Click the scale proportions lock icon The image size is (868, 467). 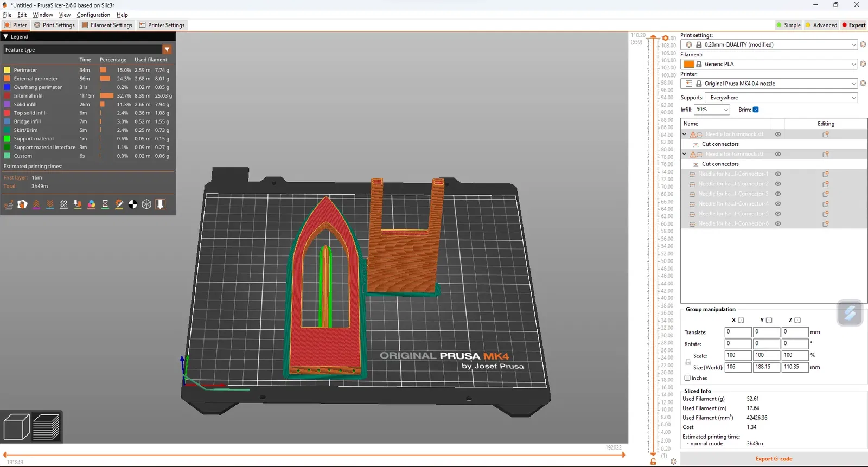coord(688,362)
